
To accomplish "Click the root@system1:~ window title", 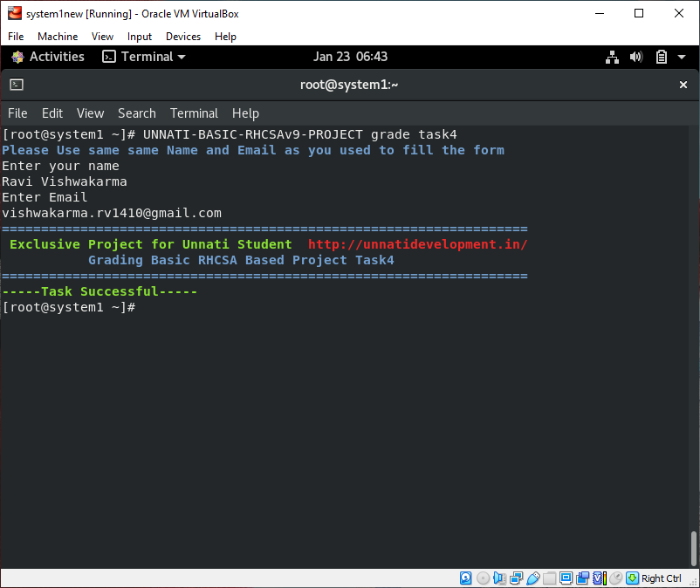I will (349, 85).
